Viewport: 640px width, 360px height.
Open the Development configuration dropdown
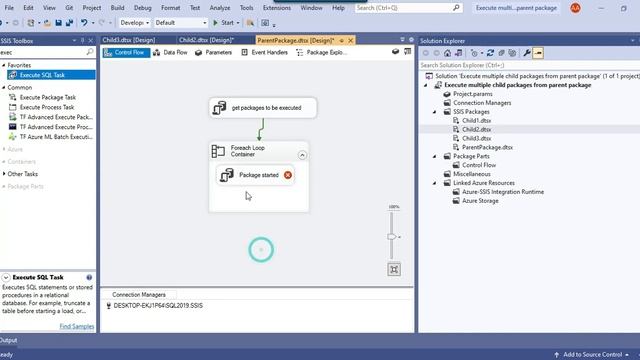[x=135, y=23]
